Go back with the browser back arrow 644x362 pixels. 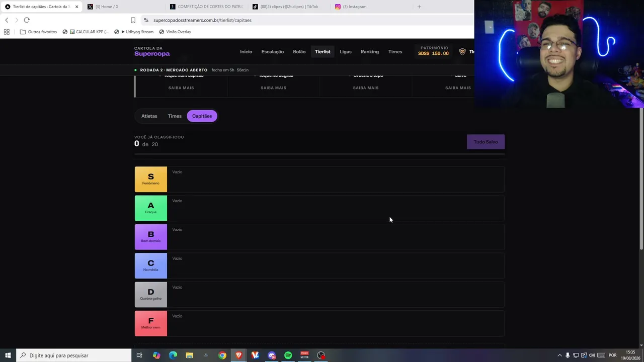pos(7,20)
